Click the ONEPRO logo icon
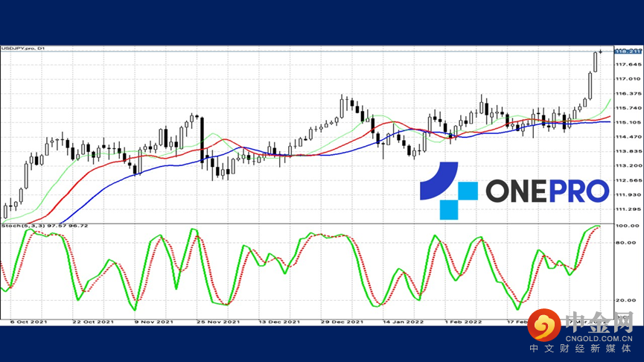 448,191
